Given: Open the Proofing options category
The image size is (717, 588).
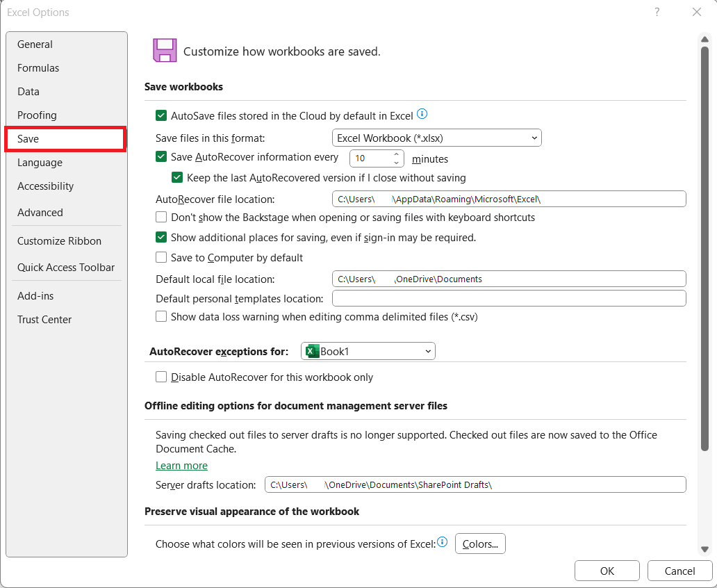Looking at the screenshot, I should pos(66,115).
